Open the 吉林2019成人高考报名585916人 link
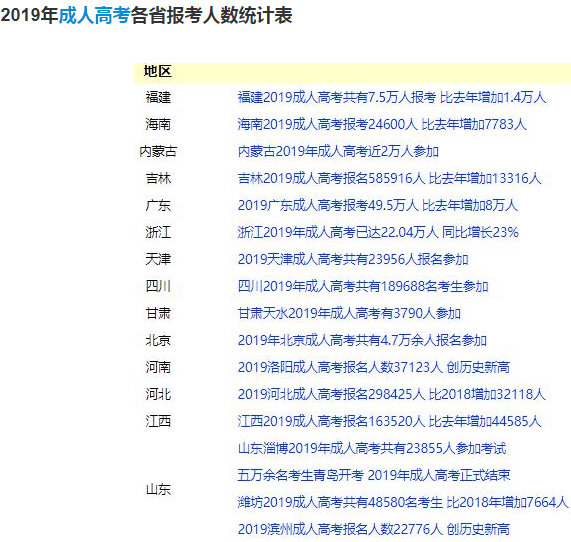 [389, 178]
